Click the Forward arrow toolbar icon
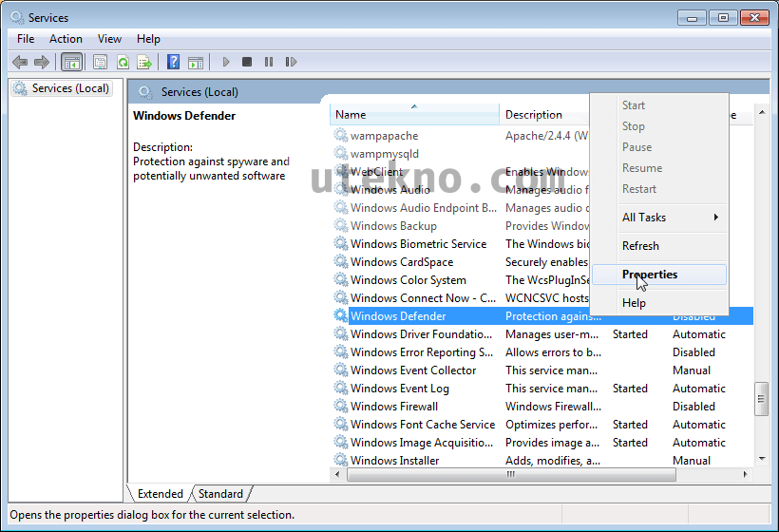Viewport: 779px width, 532px height. [x=42, y=62]
